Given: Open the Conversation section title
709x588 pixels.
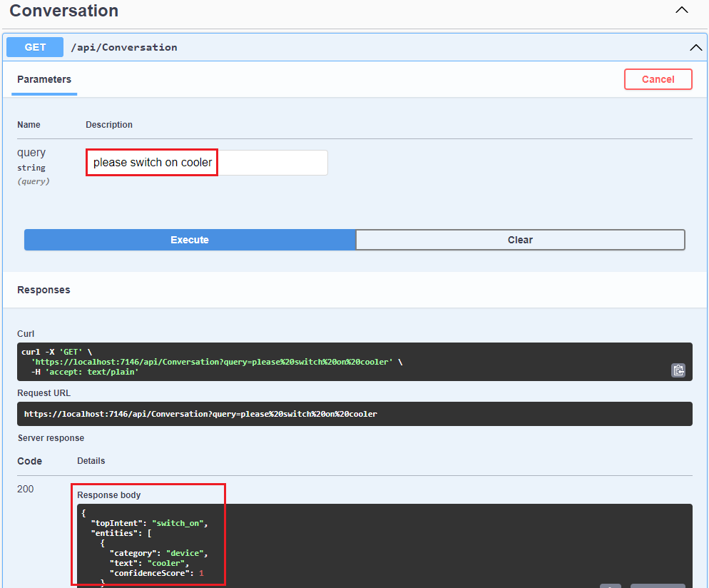Looking at the screenshot, I should (63, 11).
